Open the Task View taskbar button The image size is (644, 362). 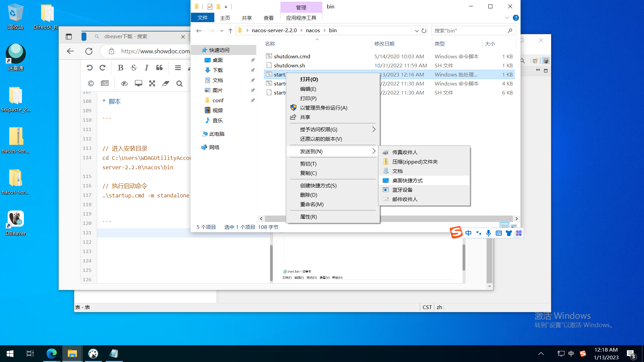click(30, 354)
